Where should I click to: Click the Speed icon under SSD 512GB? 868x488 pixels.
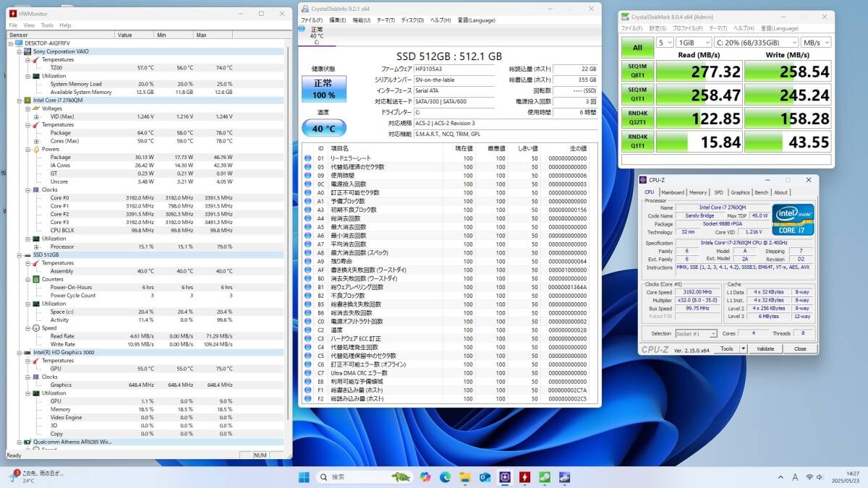click(36, 328)
